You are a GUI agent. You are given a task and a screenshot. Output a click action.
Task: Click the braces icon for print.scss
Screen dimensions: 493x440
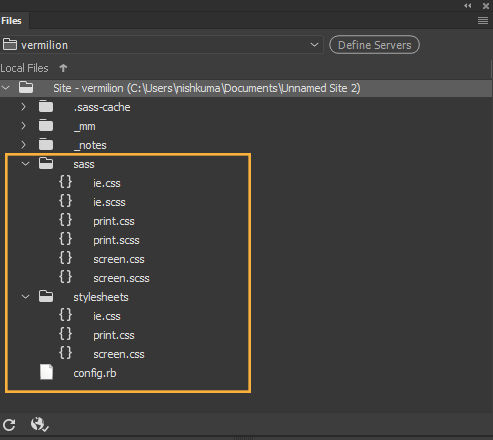click(x=65, y=239)
